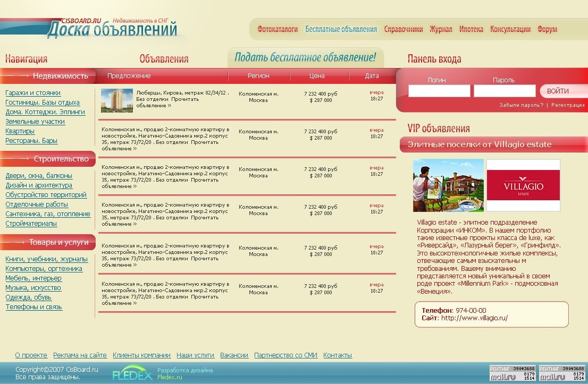
Task: Open Гостиницы. Базы отдыха category
Action: pos(43,103)
